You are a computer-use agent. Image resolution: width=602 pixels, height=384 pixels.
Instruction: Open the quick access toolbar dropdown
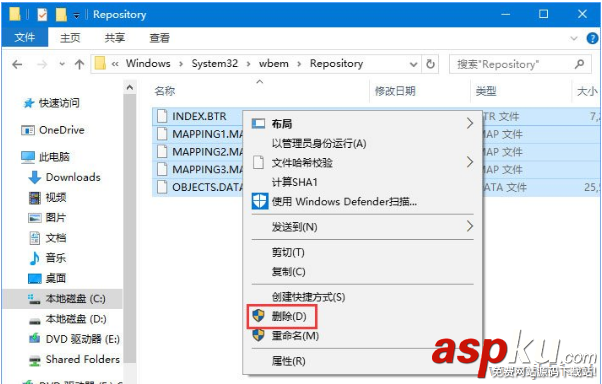click(x=76, y=15)
